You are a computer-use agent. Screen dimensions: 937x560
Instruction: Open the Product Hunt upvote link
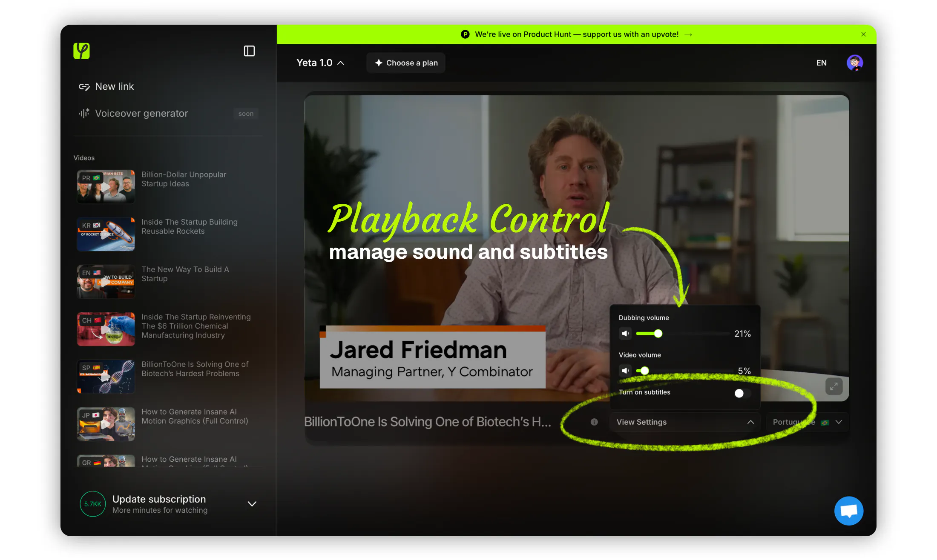(577, 34)
